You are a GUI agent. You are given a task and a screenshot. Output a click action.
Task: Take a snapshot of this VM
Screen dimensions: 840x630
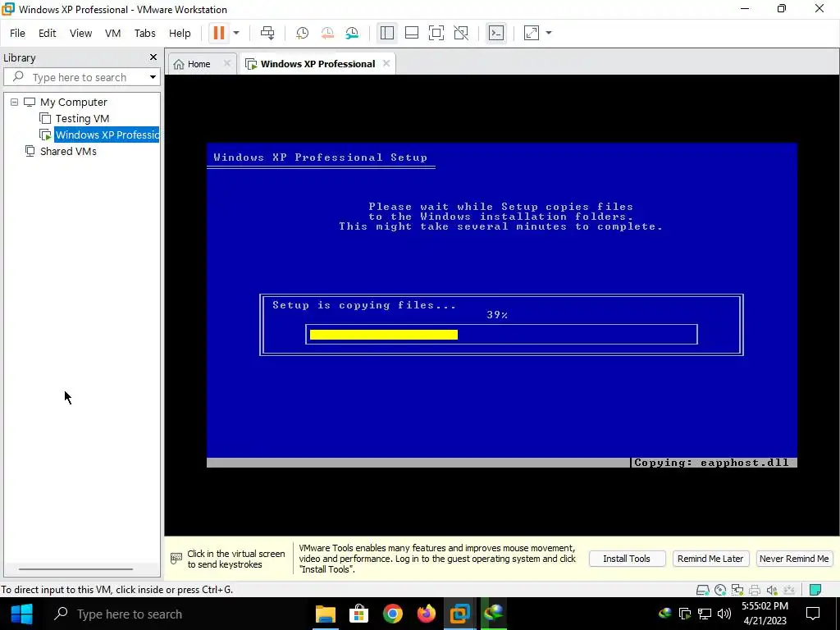(302, 33)
